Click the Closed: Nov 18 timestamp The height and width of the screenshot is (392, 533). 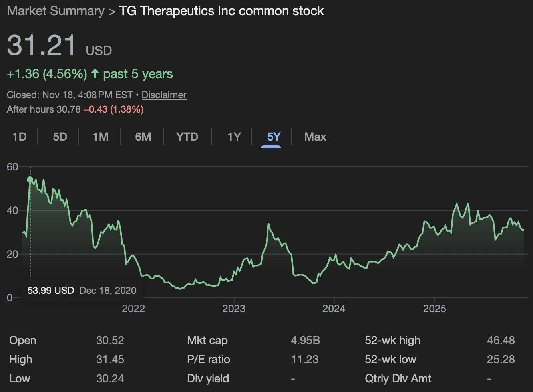tap(70, 95)
